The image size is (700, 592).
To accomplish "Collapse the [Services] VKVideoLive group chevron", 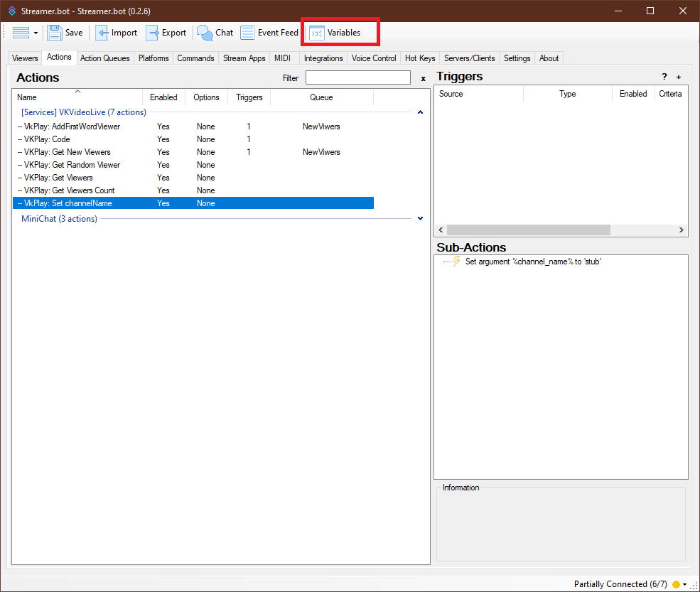I will (420, 112).
